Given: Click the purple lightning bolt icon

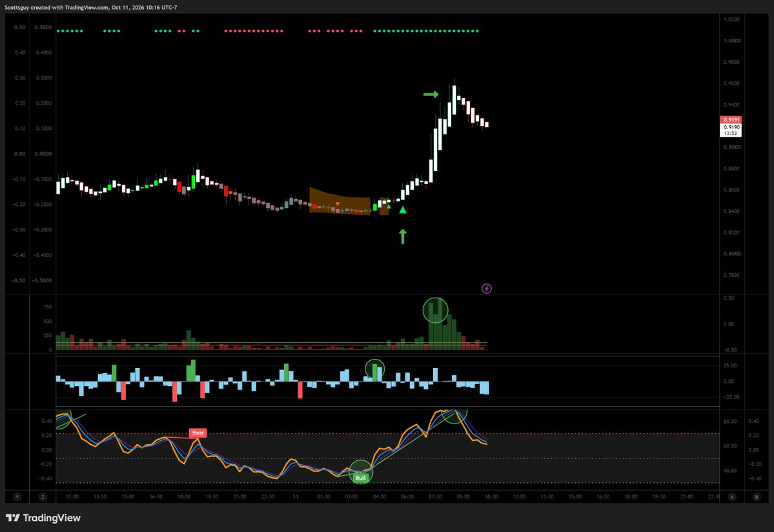Looking at the screenshot, I should point(487,289).
